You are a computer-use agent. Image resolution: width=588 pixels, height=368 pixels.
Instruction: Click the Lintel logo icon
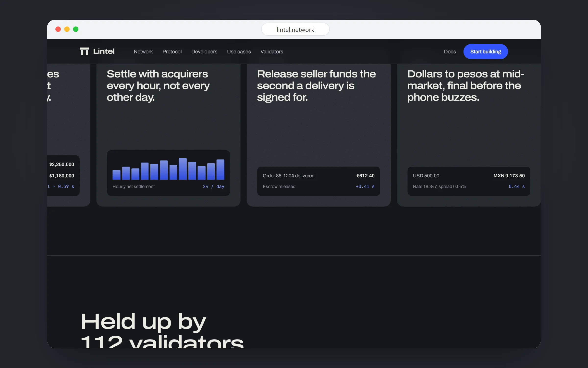pyautogui.click(x=84, y=51)
